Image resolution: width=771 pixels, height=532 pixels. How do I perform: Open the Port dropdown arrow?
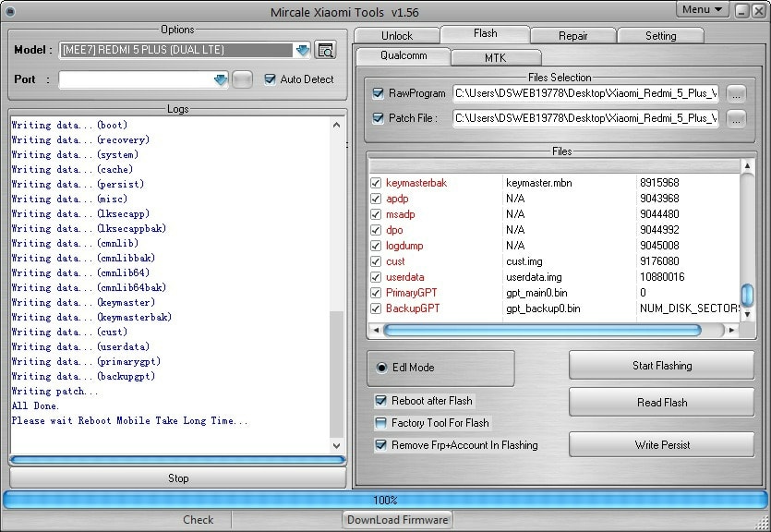pos(221,79)
